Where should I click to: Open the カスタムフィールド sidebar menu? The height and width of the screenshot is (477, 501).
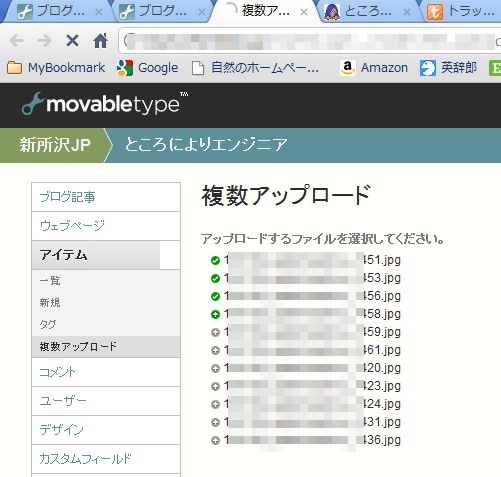pos(106,459)
